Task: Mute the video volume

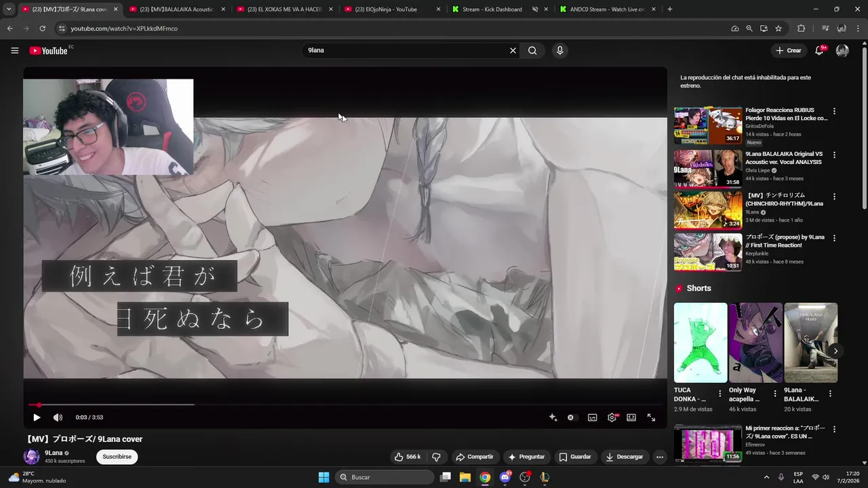Action: pyautogui.click(x=58, y=418)
